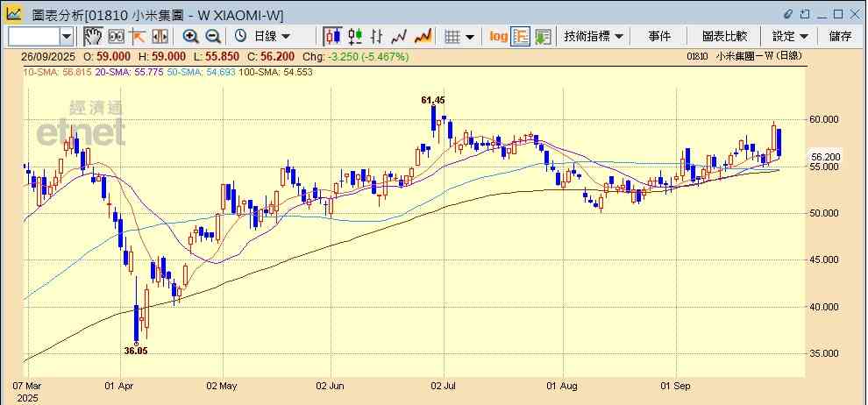
Task: Click the 60.000 price axis label
Action: tap(822, 119)
